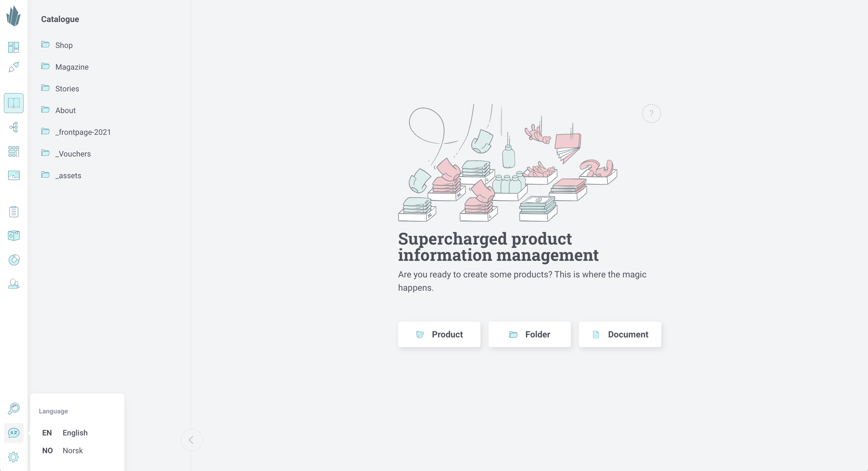
Task: Select the Catalogue book icon
Action: tap(14, 103)
